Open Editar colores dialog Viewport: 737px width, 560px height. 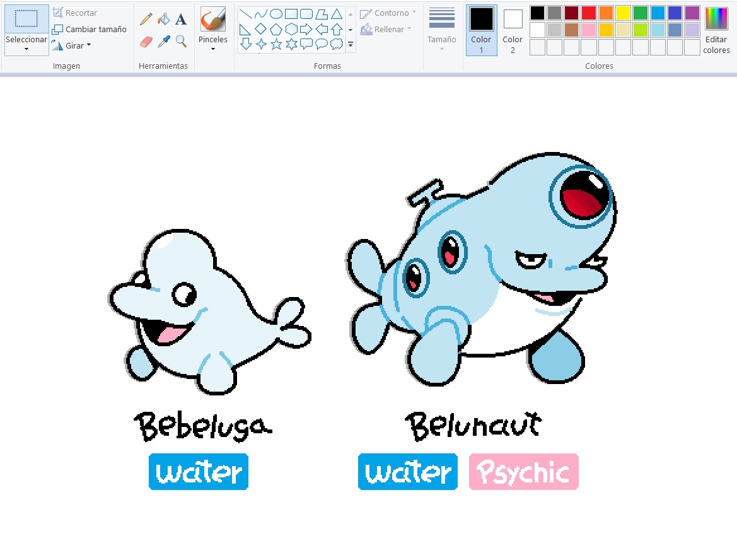click(716, 30)
